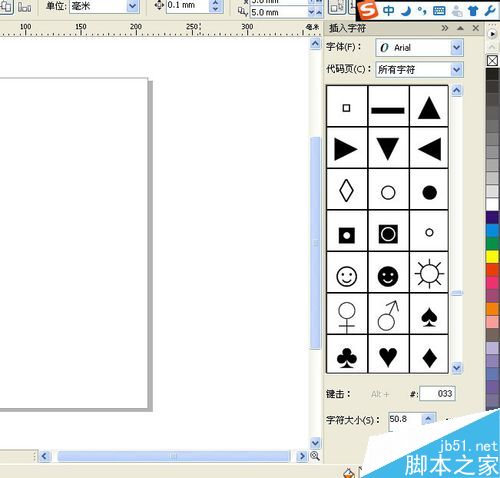Select the no-fill X color swatch
Screen dimensions: 500x478
[492, 61]
